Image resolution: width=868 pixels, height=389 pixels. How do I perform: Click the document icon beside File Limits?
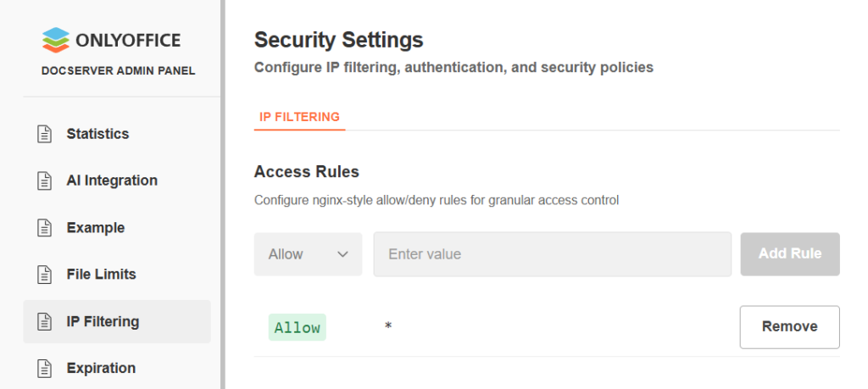(44, 275)
